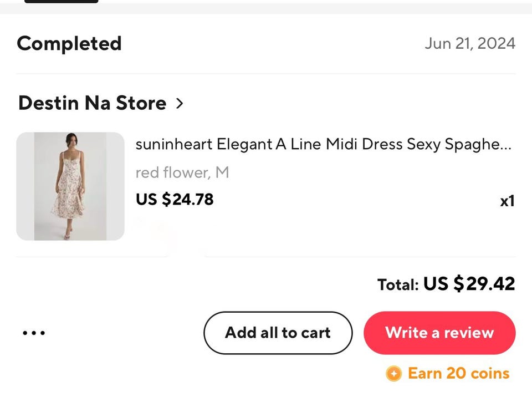Expand the Destin Na Store chevron arrow
532x402 pixels.
pyautogui.click(x=179, y=103)
